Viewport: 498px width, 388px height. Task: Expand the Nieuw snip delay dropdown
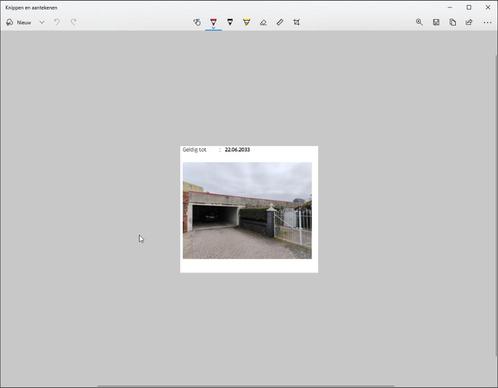pyautogui.click(x=42, y=22)
